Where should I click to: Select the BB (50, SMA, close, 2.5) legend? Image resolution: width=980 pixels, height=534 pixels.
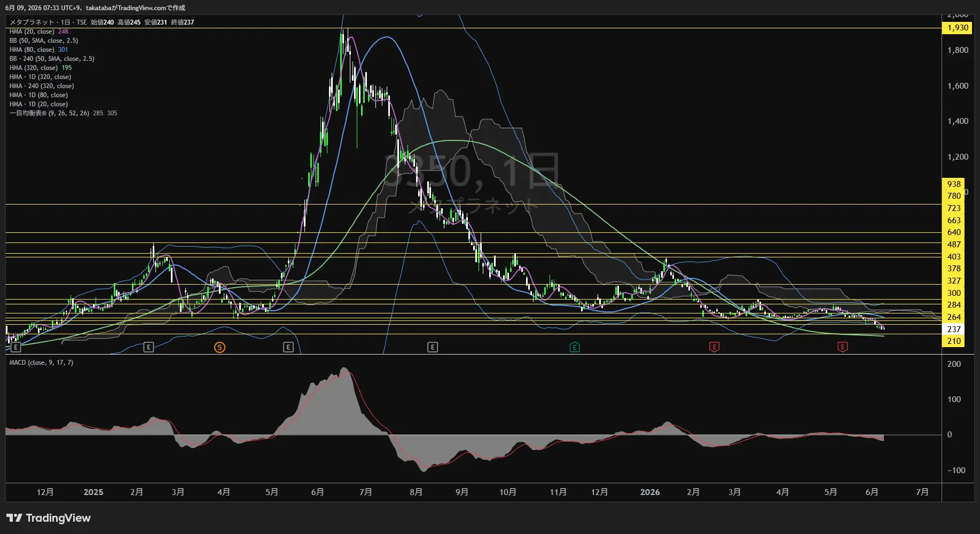(44, 41)
